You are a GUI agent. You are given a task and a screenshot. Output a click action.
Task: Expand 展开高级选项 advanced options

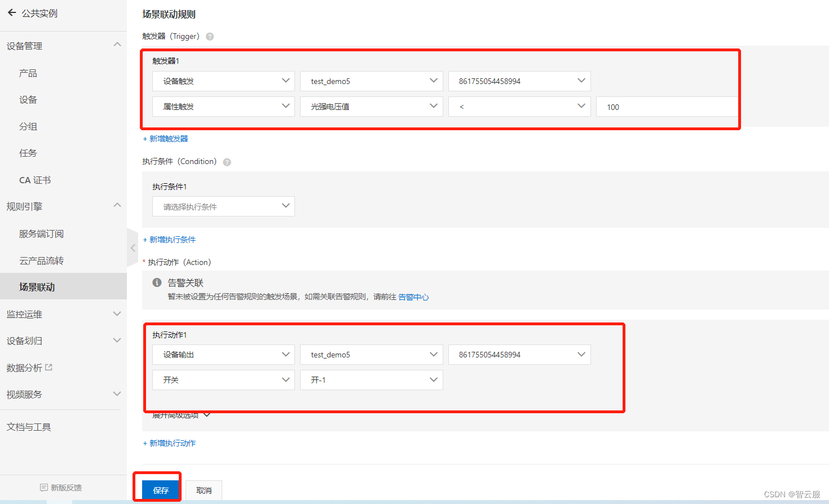[x=180, y=415]
